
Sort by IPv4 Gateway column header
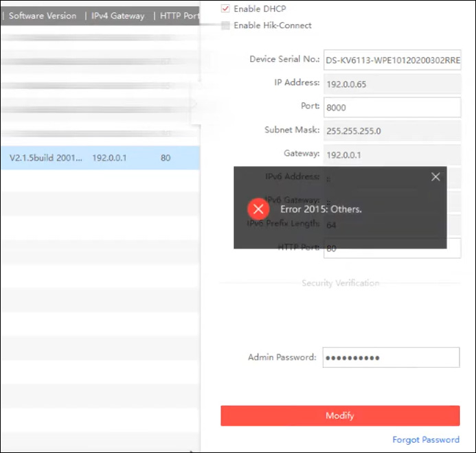pos(117,16)
